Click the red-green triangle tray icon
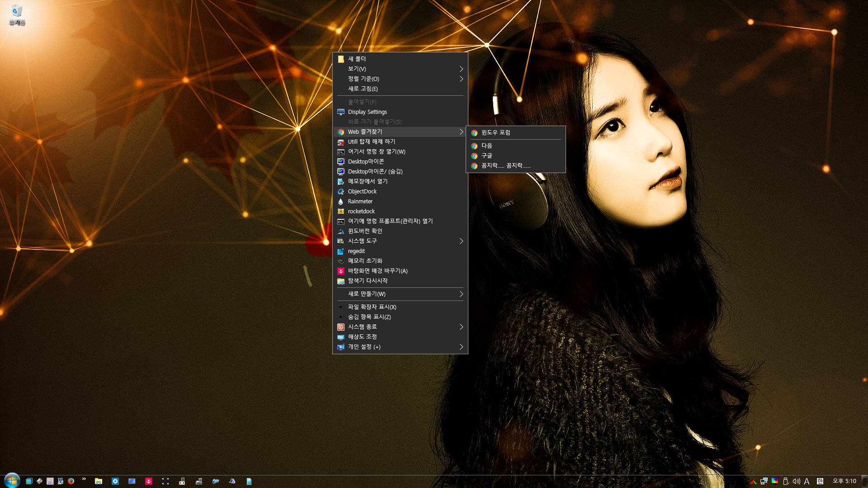The width and height of the screenshot is (868, 488). point(753,482)
